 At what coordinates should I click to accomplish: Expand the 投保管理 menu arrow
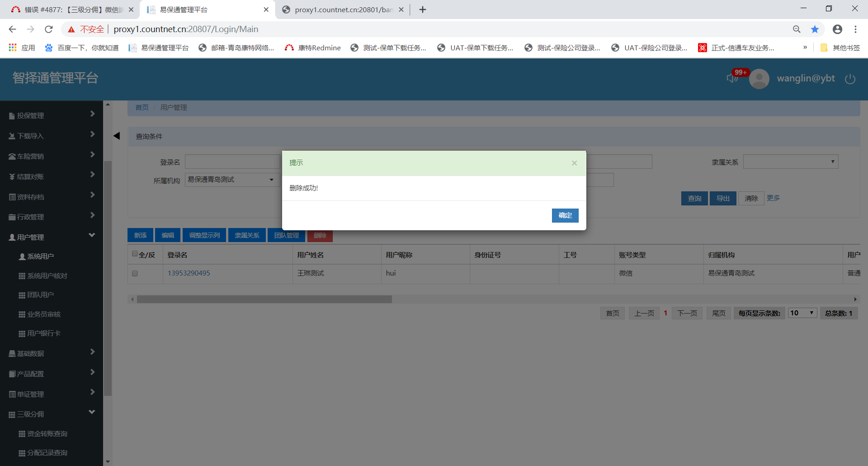coord(92,114)
